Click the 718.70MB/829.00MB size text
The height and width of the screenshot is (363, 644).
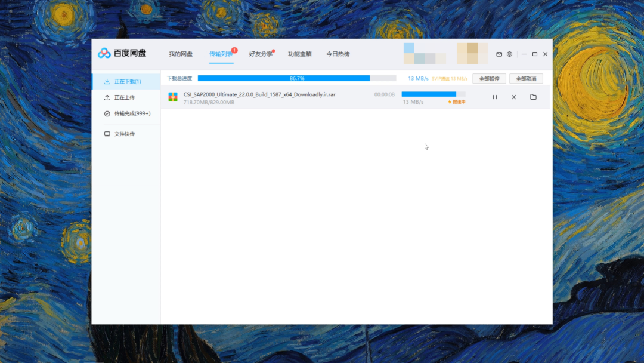pos(209,102)
